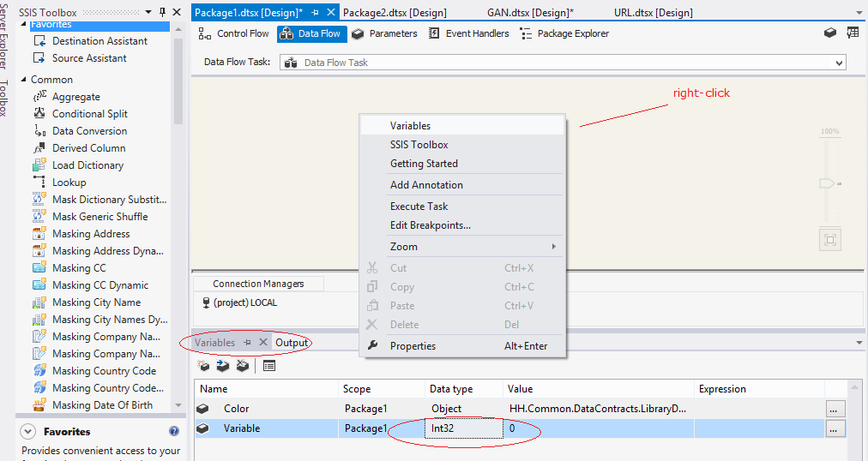Choose Variables in the context menu
868x461 pixels.
coord(462,125)
